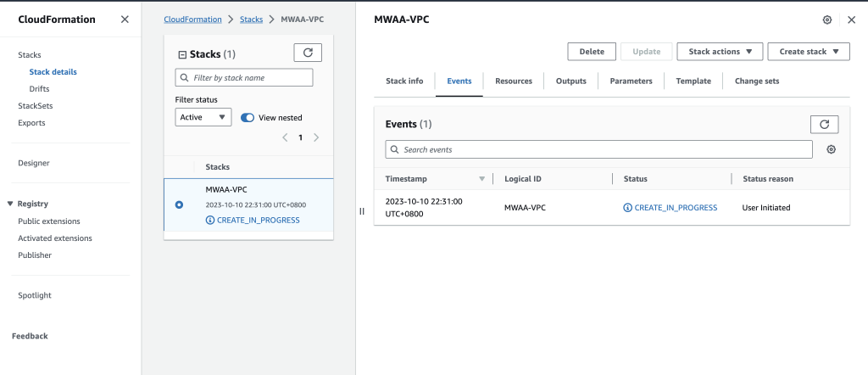Image resolution: width=868 pixels, height=375 pixels.
Task: Open the Create stack dropdown
Action: (x=808, y=52)
